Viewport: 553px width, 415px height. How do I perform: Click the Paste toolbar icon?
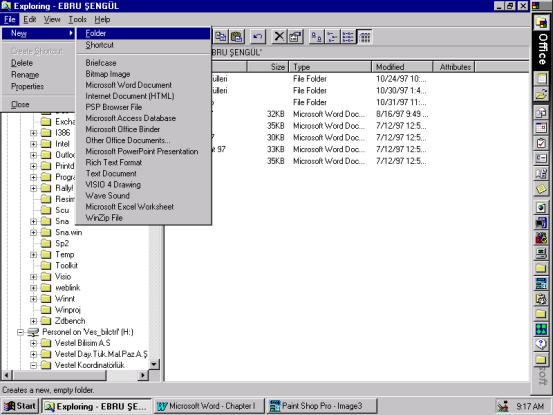237,37
